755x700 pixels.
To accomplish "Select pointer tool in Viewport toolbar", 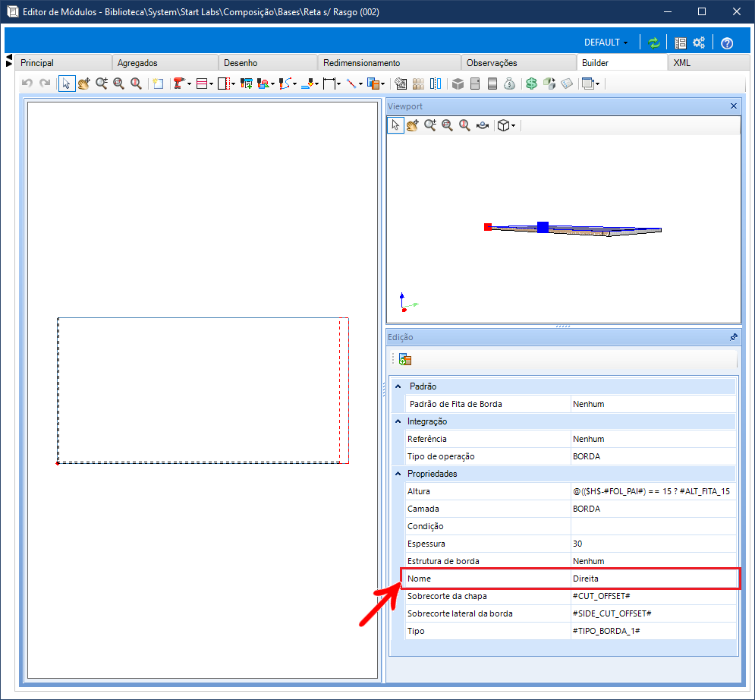I will click(x=396, y=125).
